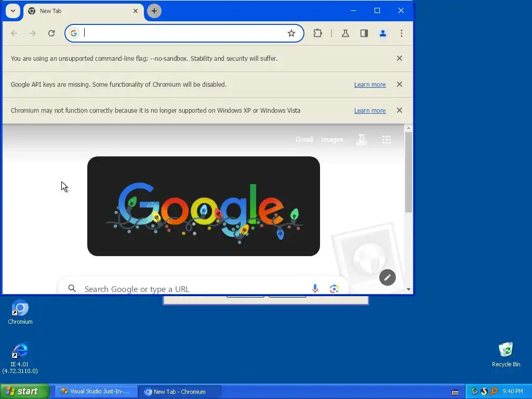Click the network tray icon
The height and width of the screenshot is (399, 532).
click(474, 392)
